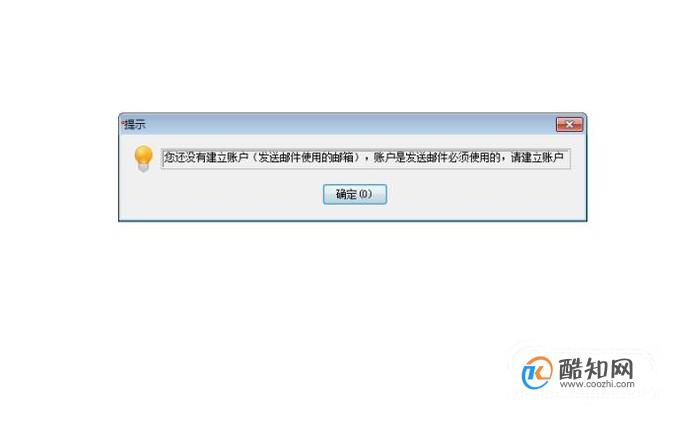Click the gray dialog area left of 确定

point(222,194)
